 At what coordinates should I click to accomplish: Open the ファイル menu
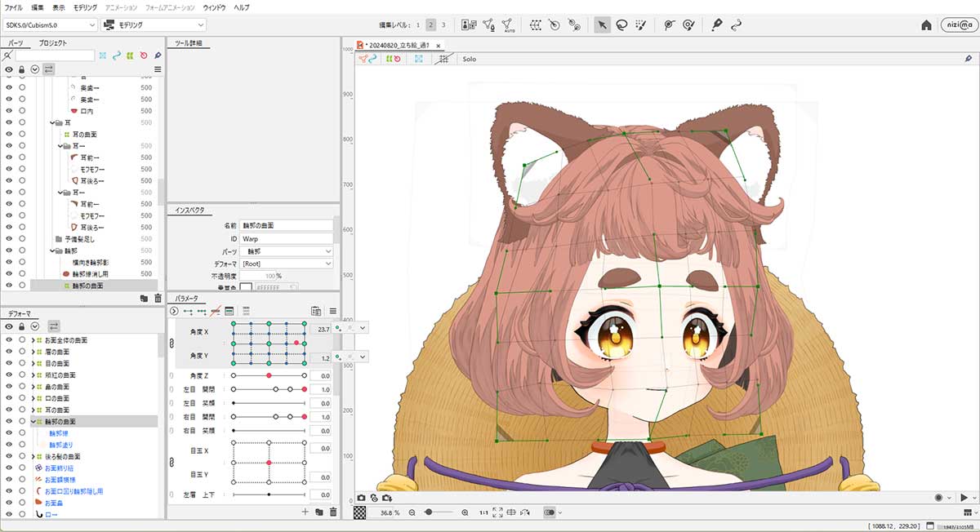tap(13, 7)
